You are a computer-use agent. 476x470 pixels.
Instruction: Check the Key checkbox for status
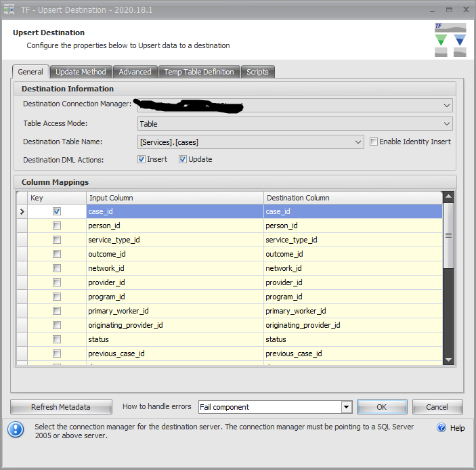click(x=57, y=339)
